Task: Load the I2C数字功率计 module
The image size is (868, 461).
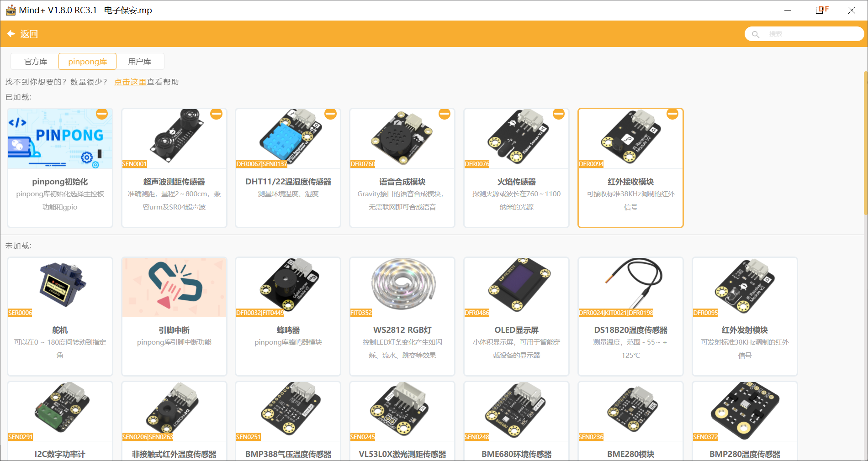Action: (60, 421)
